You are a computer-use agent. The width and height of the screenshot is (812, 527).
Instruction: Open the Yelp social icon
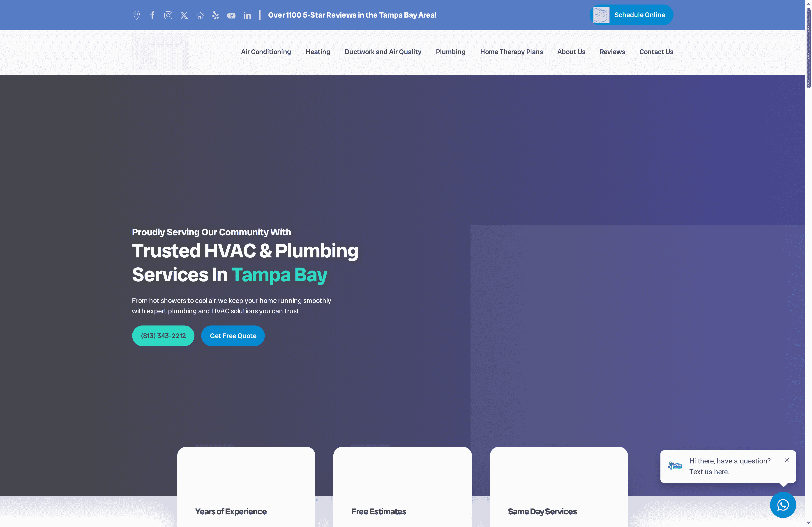pyautogui.click(x=215, y=15)
